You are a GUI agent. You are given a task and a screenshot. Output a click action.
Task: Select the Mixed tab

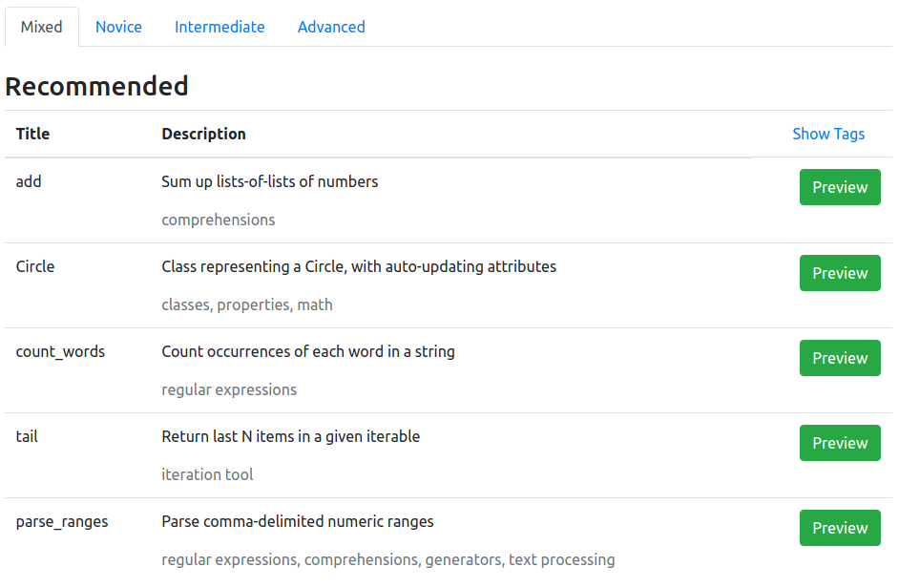41,27
